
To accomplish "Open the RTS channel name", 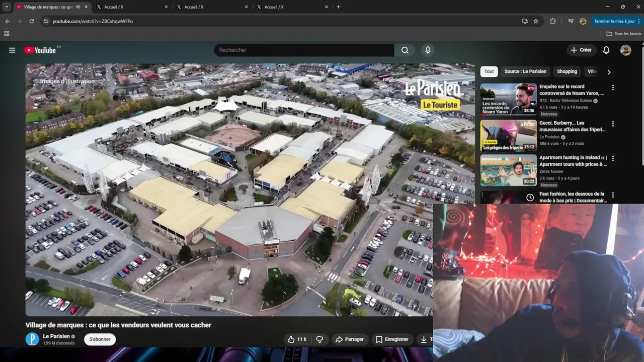I will pyautogui.click(x=567, y=101).
